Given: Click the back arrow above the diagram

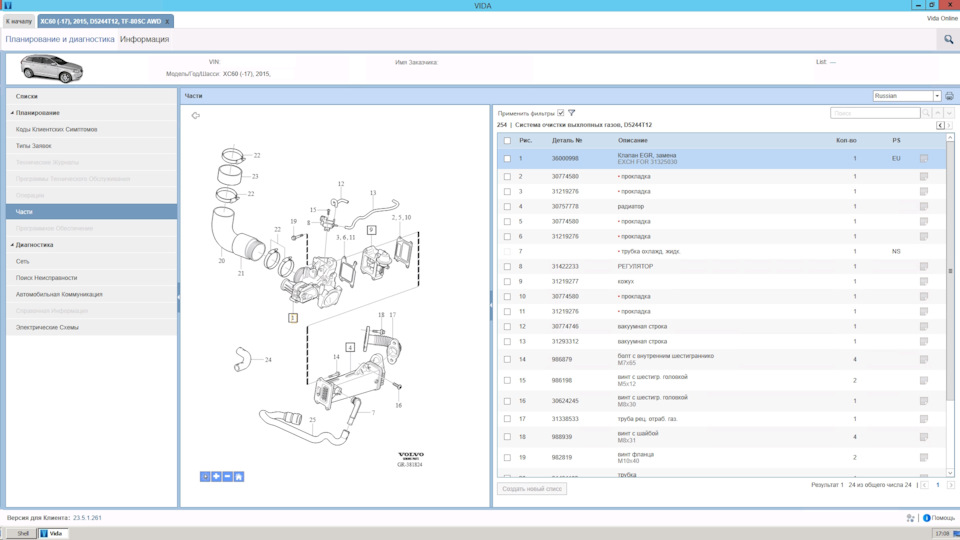Looking at the screenshot, I should pyautogui.click(x=196, y=116).
